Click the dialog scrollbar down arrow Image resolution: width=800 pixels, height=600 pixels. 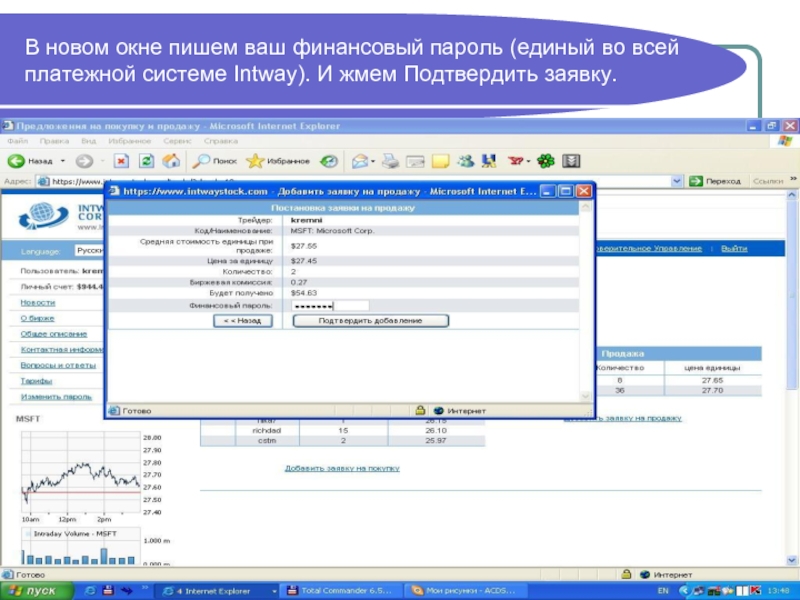tap(586, 396)
